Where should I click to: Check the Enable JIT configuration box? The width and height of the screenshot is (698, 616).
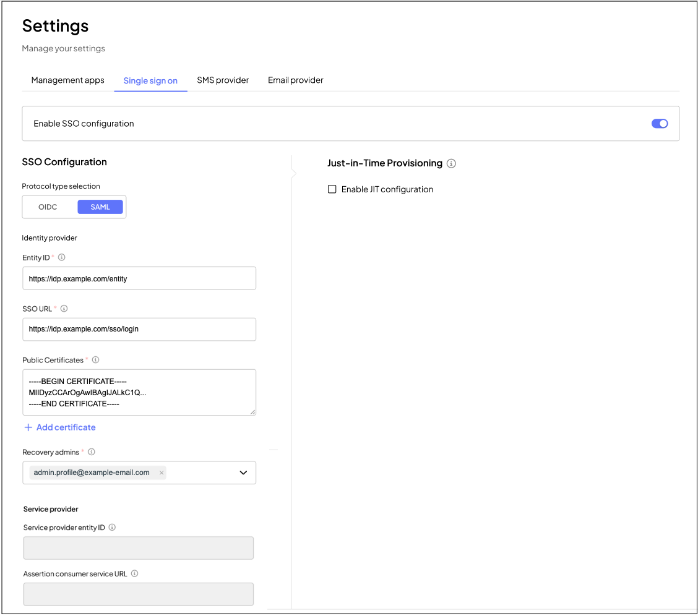(332, 189)
